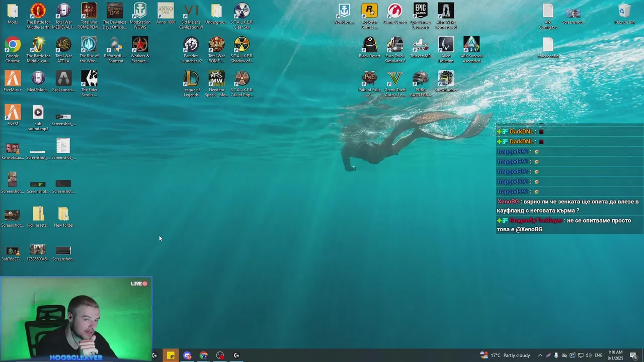The height and width of the screenshot is (362, 644).
Task: Launch Black Desert shortcut
Action: coord(369,47)
